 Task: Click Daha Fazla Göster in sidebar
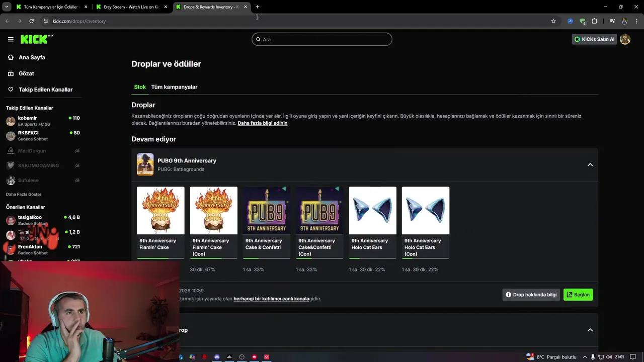[24, 194]
